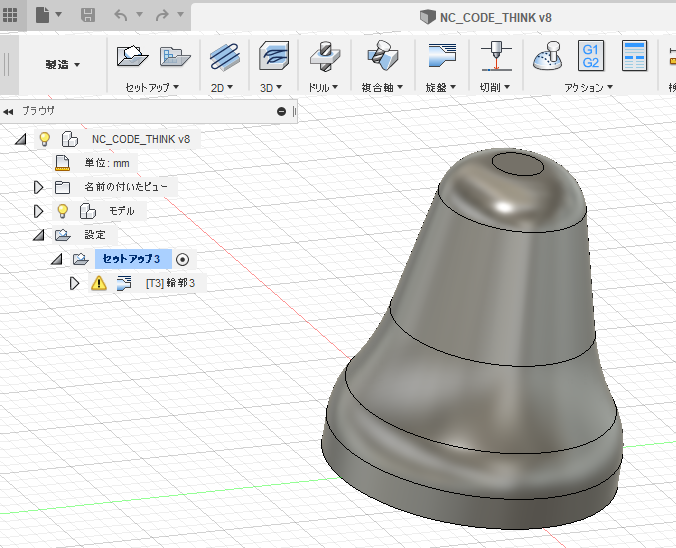The image size is (676, 548).
Task: Click the multi-axis swarf icon
Action: [x=382, y=55]
